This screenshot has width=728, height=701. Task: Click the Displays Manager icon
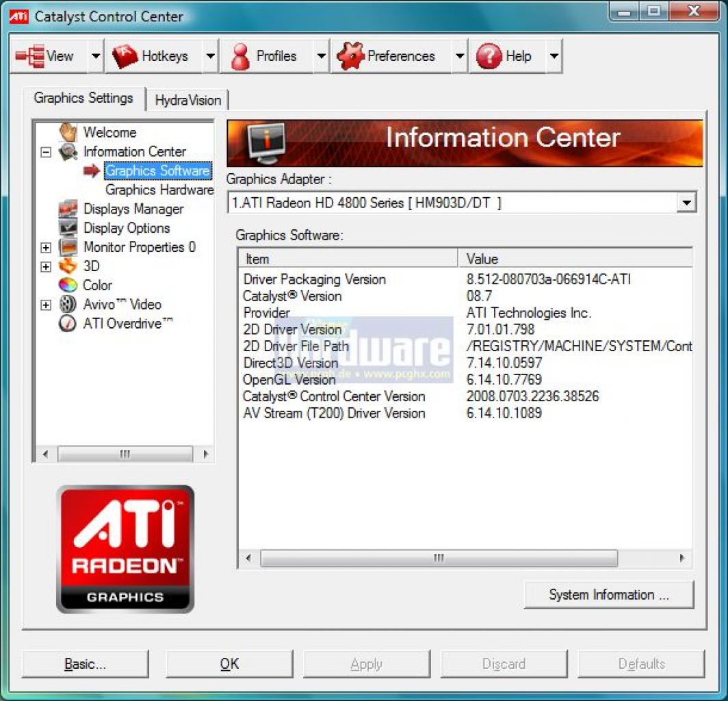click(x=68, y=209)
